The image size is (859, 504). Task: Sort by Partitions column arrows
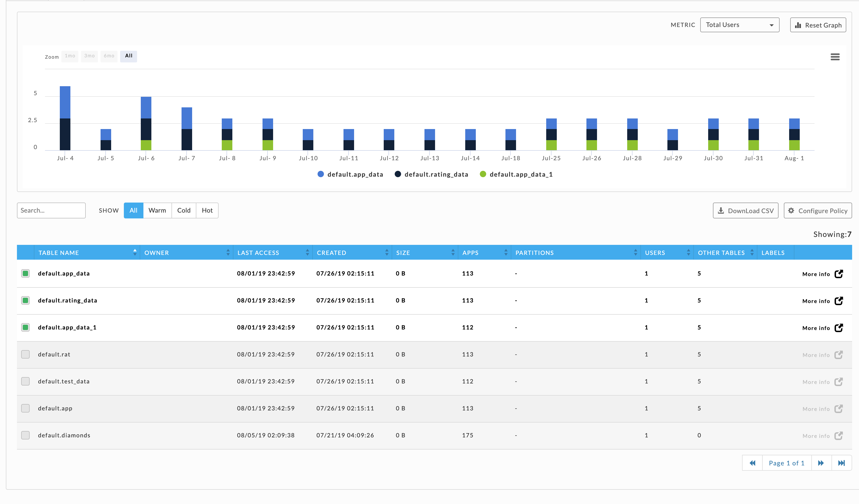tap(635, 252)
